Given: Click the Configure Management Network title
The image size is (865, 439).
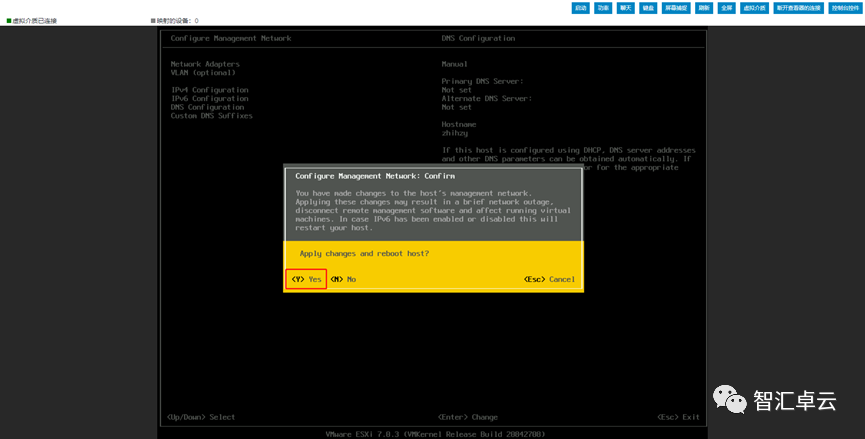Looking at the screenshot, I should (x=231, y=38).
